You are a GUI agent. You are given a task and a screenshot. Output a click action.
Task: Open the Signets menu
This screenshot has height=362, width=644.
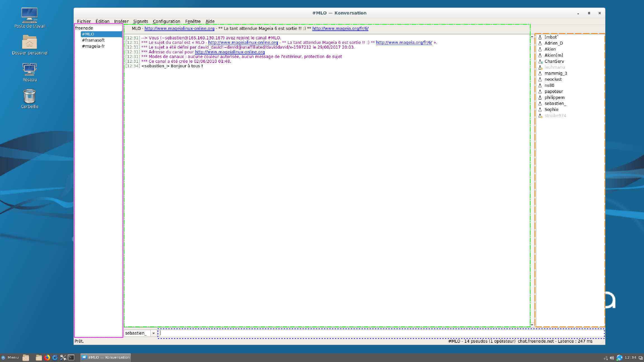(x=140, y=21)
